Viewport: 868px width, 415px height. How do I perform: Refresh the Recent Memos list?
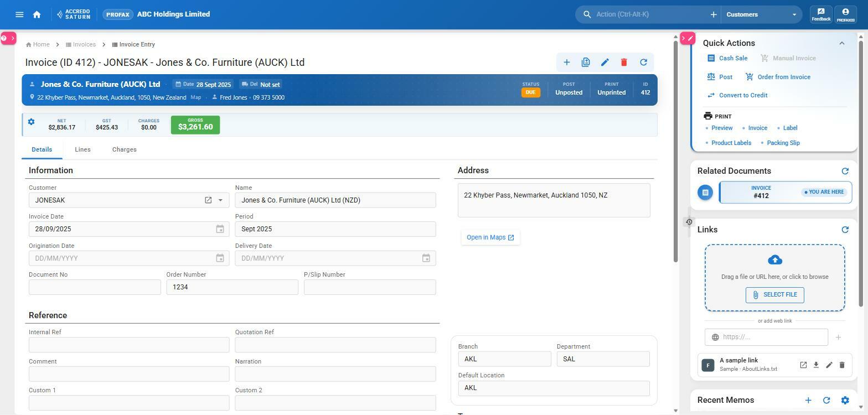826,400
